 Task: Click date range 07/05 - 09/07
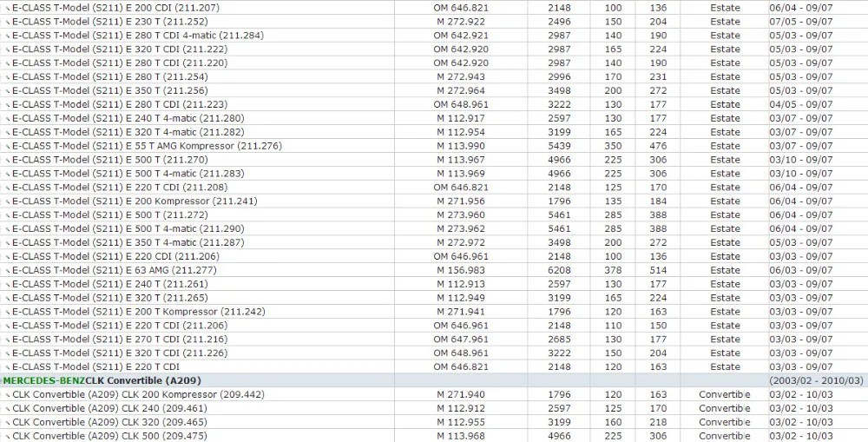801,22
